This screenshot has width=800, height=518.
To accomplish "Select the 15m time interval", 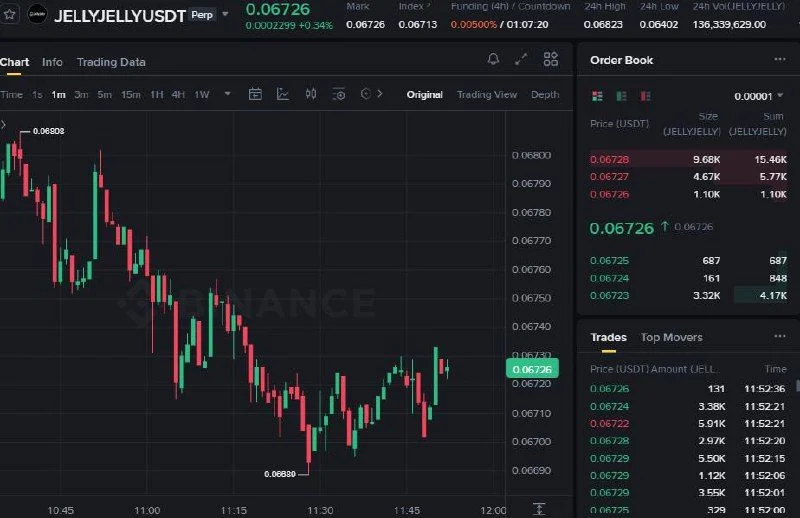I will [131, 95].
